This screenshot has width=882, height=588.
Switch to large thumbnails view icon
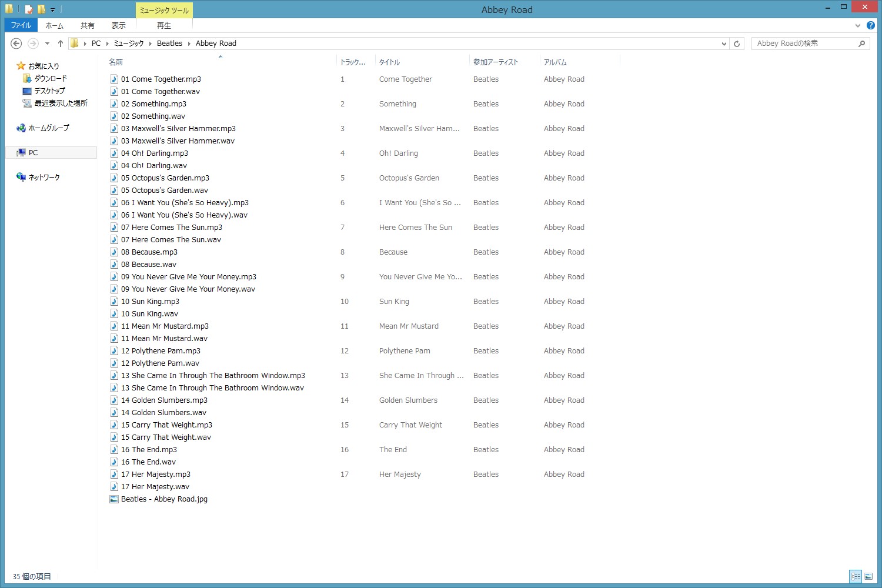point(868,576)
